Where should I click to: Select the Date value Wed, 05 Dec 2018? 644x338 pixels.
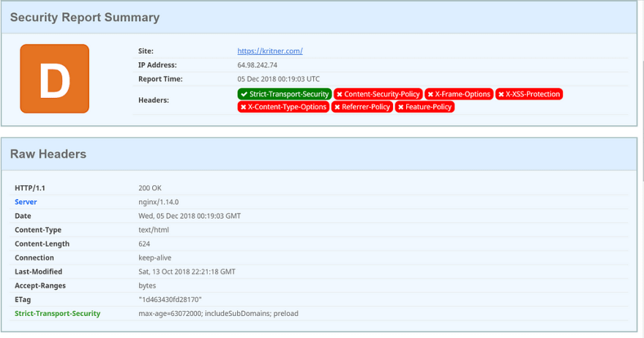[190, 216]
